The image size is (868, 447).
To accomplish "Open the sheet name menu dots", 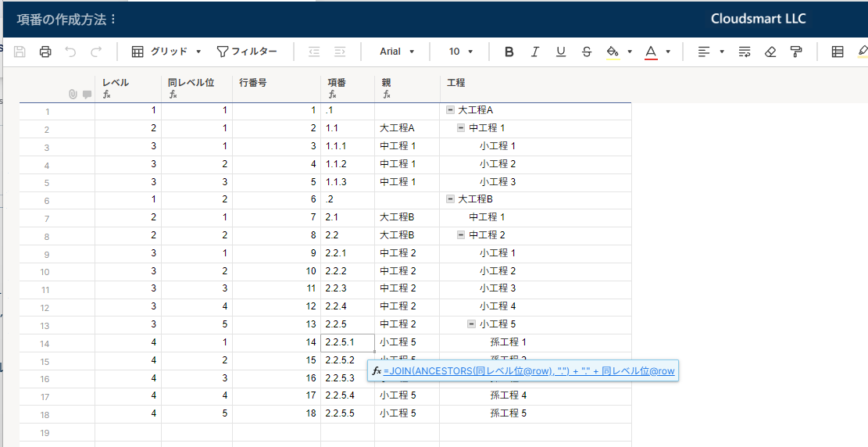I will click(x=113, y=20).
